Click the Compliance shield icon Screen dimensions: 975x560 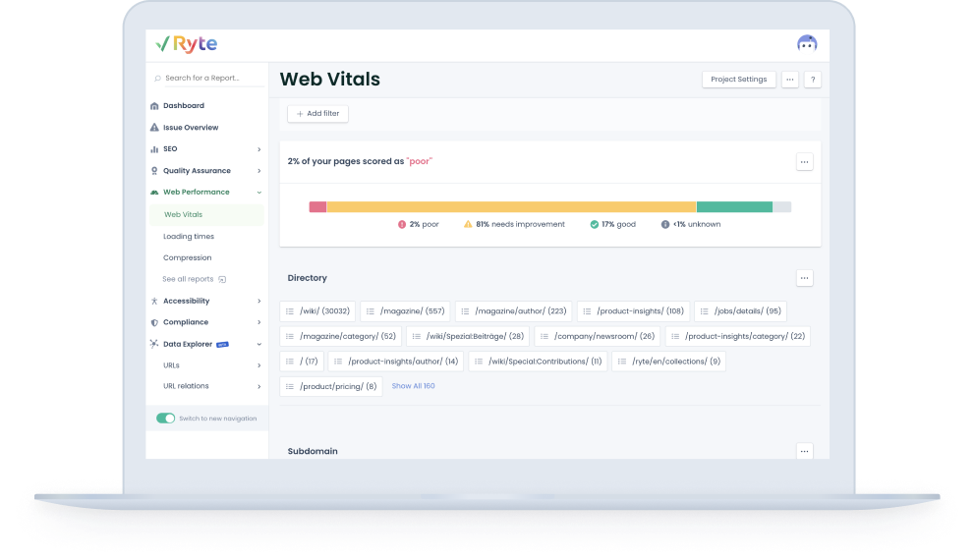pos(154,322)
